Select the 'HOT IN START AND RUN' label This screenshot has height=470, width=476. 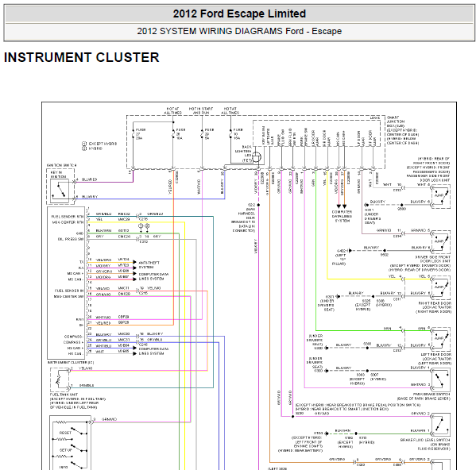click(201, 110)
